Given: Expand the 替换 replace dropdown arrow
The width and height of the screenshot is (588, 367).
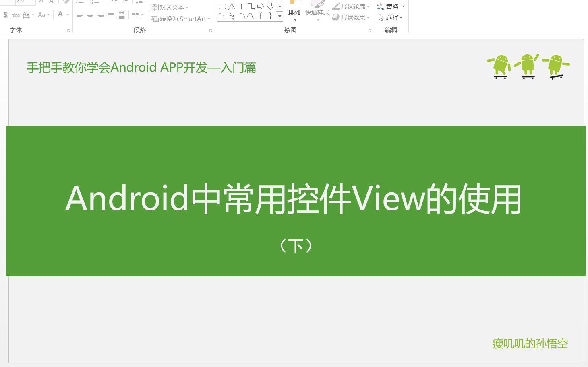Looking at the screenshot, I should point(404,6).
